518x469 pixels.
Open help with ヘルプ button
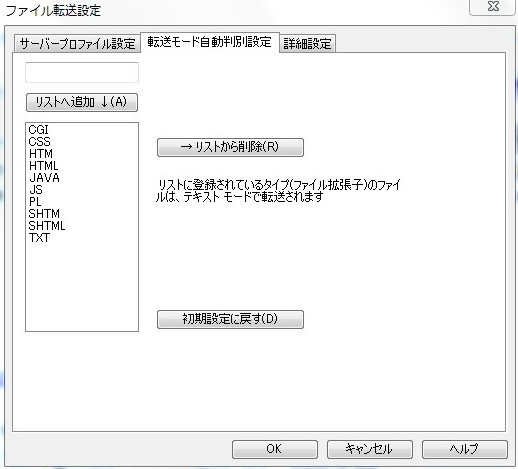pyautogui.click(x=465, y=449)
